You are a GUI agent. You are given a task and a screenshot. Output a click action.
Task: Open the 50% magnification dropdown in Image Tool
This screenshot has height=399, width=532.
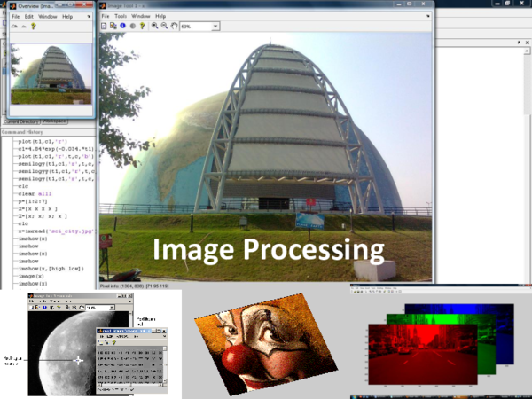(215, 26)
